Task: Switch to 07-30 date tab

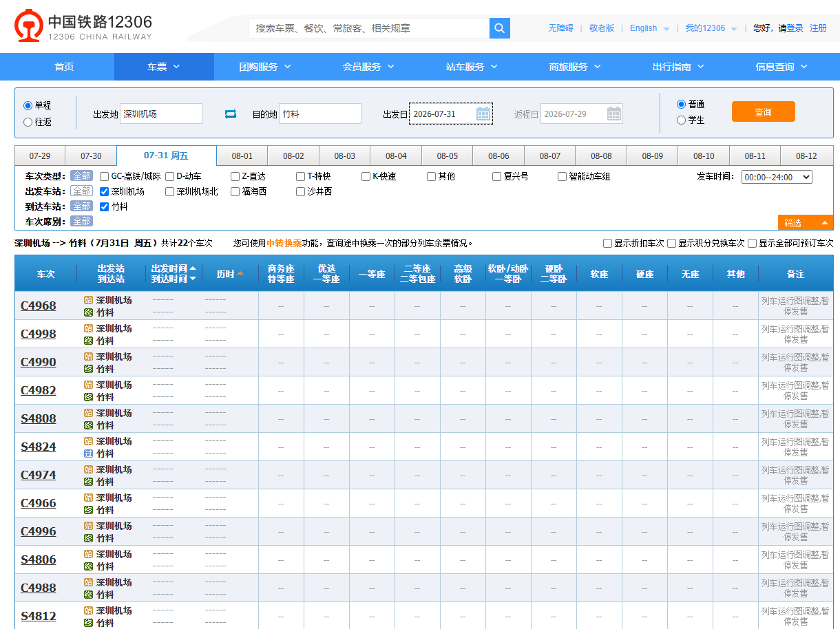Action: [x=91, y=156]
